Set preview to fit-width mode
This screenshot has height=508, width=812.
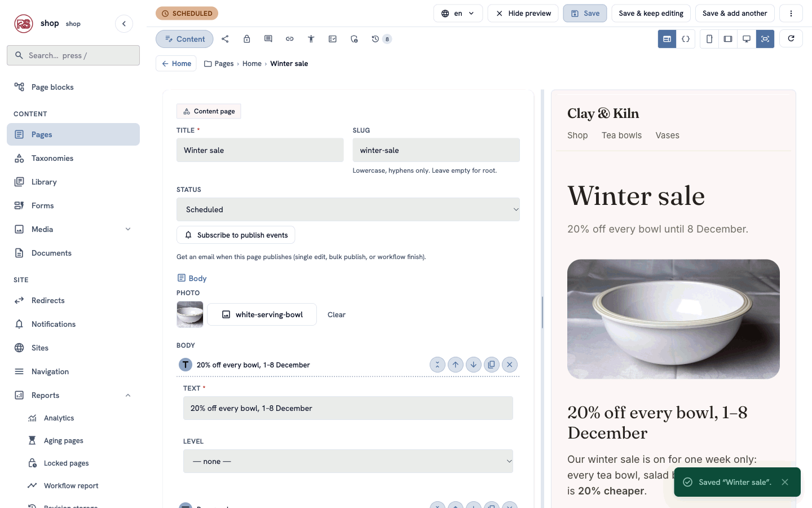pos(765,39)
